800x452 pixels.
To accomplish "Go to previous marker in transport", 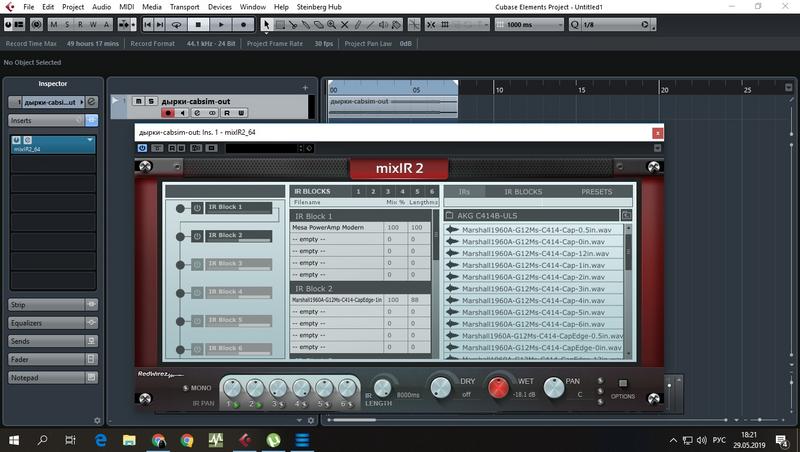I will coord(148,24).
